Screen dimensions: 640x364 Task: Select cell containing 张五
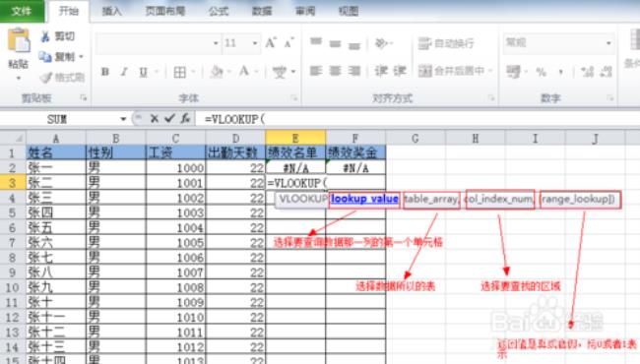coord(56,228)
